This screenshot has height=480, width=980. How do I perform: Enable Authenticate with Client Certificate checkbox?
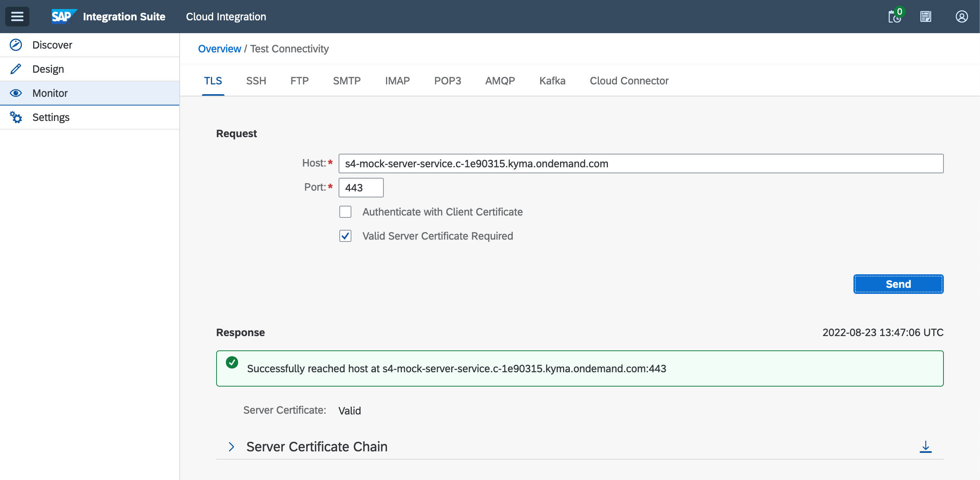(x=345, y=212)
